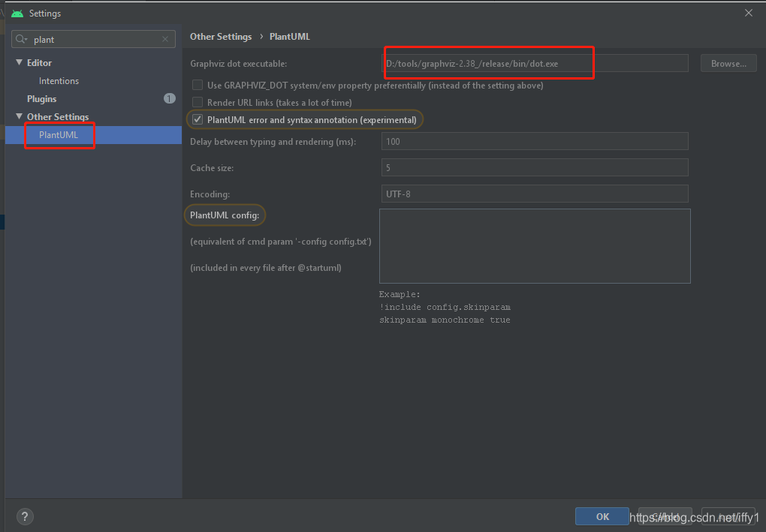
Task: Click the Browse... button
Action: point(728,63)
